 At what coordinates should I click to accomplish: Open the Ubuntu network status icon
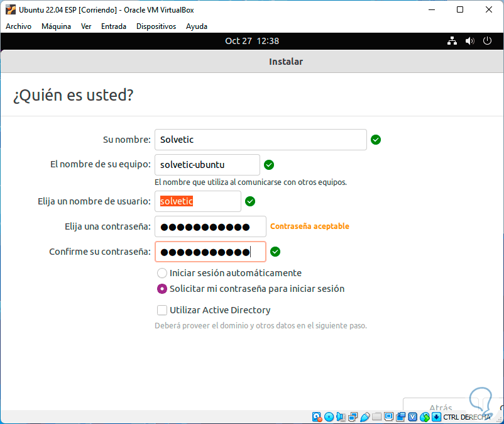click(452, 41)
